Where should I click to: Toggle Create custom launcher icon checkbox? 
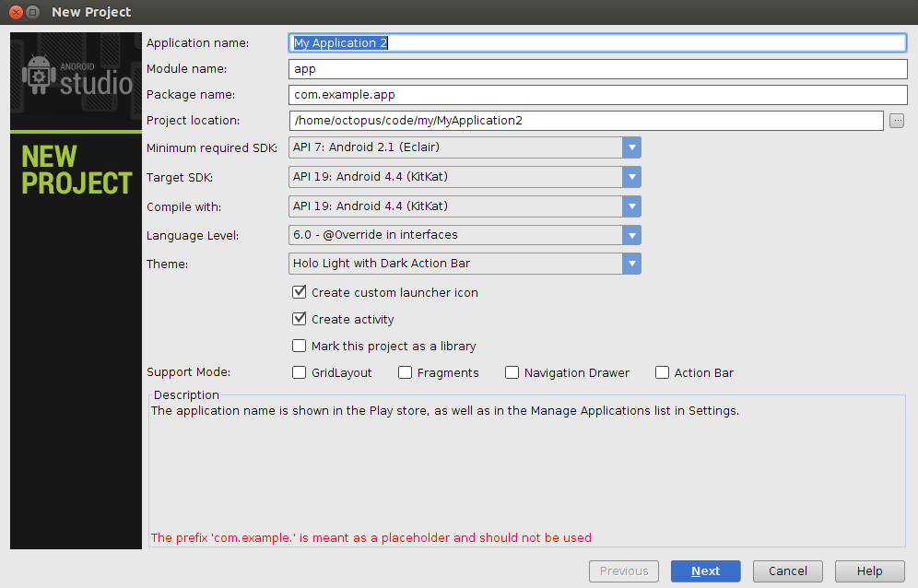300,291
